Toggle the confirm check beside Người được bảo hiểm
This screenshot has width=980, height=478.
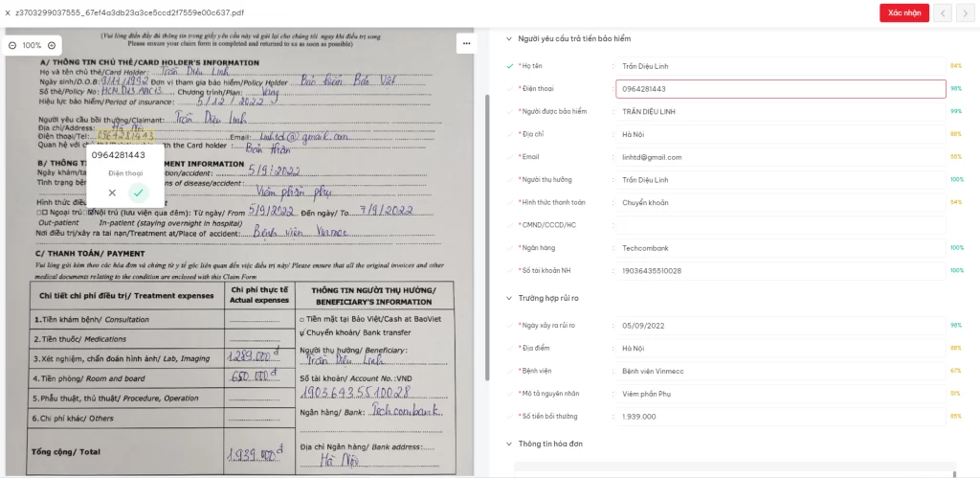(510, 111)
